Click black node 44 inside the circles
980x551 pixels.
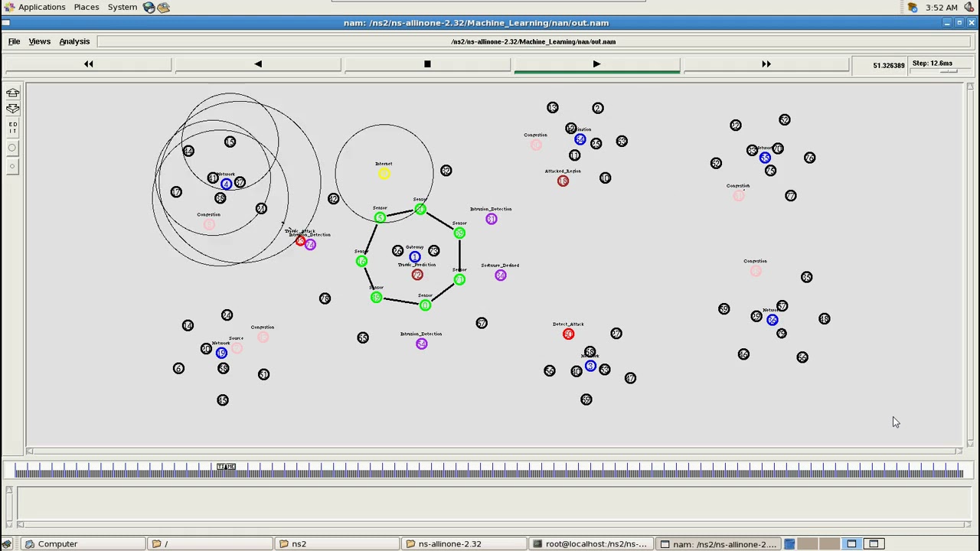point(188,151)
